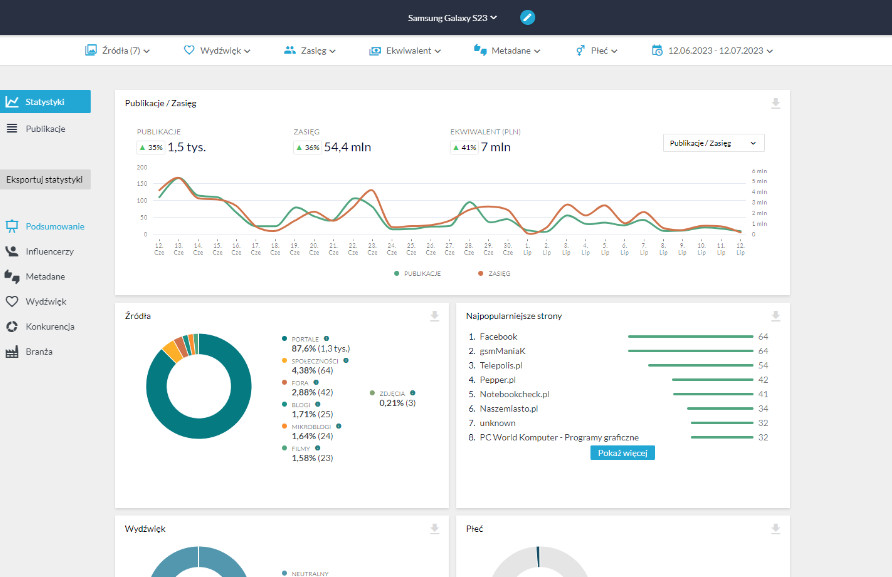
Task: Click the Płeć gender icon
Action: tap(580, 50)
